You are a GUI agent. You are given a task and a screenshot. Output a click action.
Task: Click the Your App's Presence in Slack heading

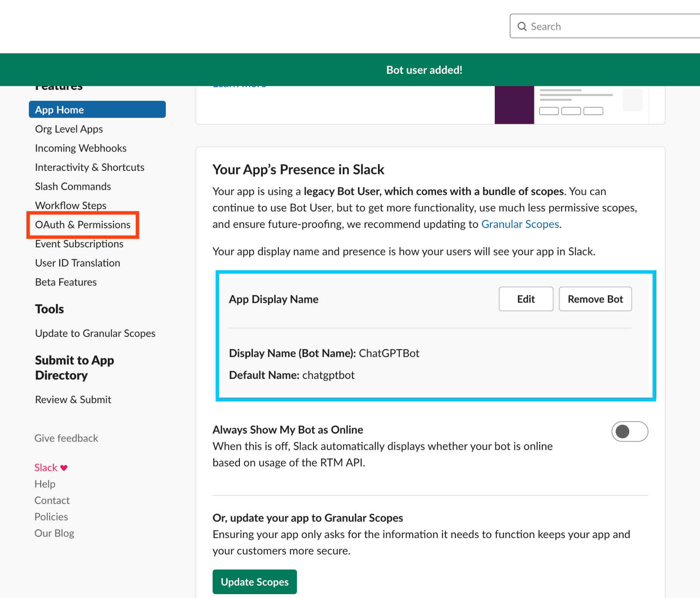click(x=298, y=169)
